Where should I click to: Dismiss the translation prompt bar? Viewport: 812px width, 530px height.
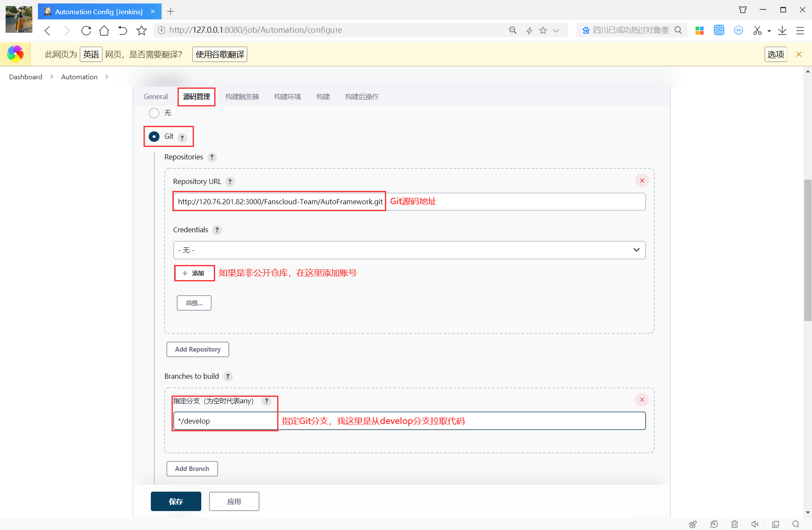click(799, 54)
